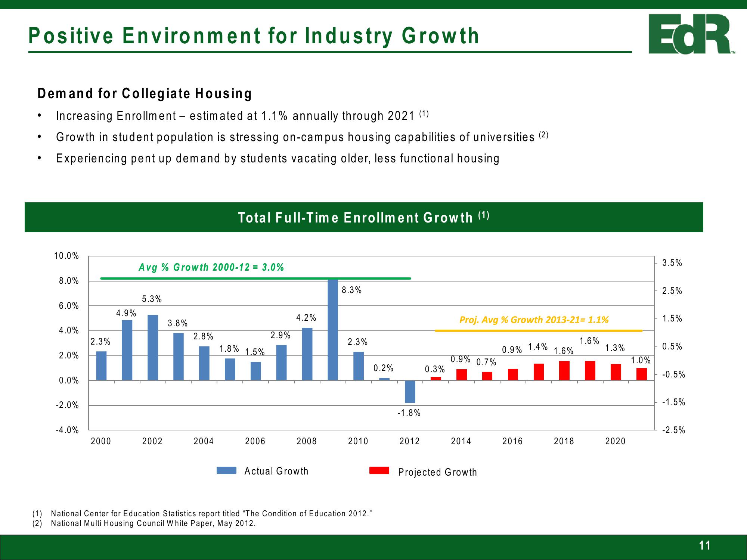
Task: Click the 3.8% data label
Action: (178, 323)
